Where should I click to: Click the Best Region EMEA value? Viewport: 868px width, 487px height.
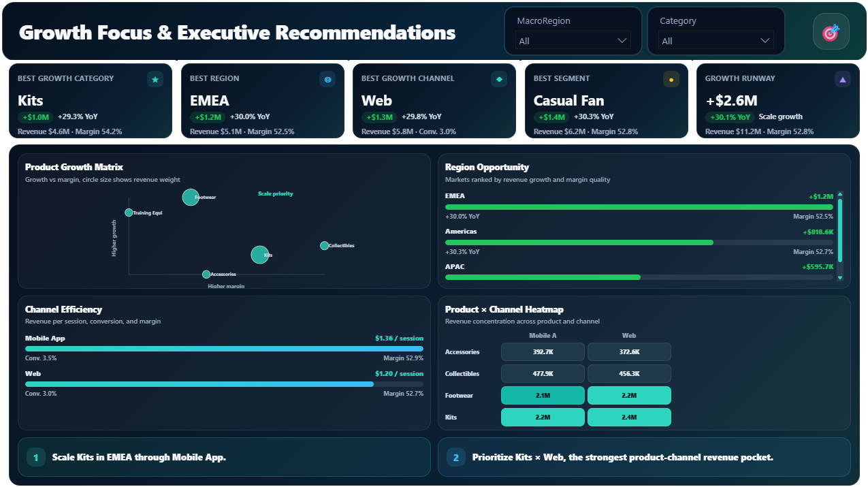tap(209, 101)
